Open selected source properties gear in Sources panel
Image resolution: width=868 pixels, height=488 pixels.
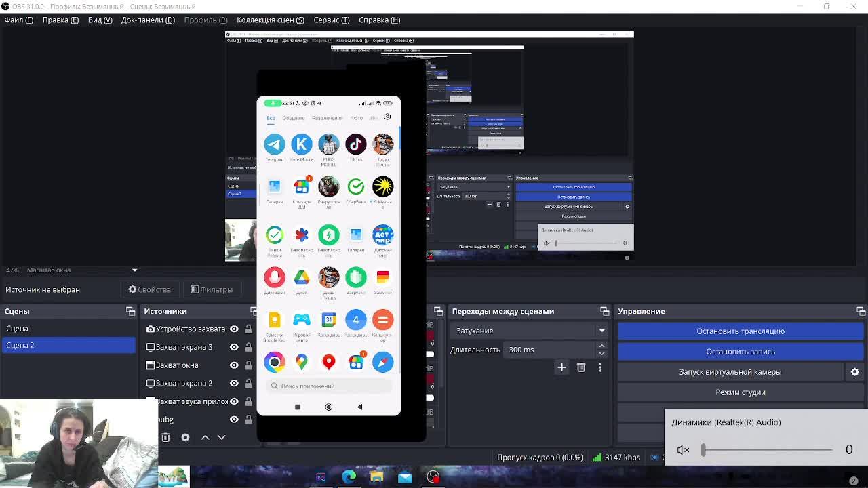[185, 437]
